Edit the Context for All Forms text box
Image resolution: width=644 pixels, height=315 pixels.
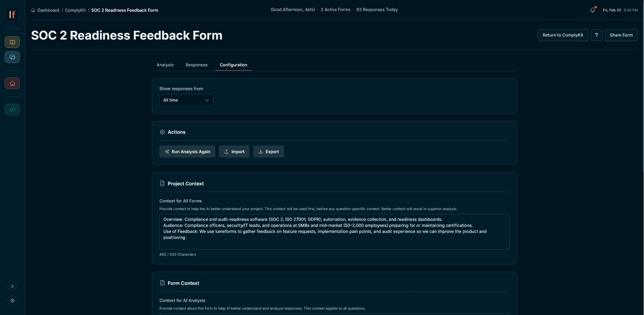(x=334, y=232)
